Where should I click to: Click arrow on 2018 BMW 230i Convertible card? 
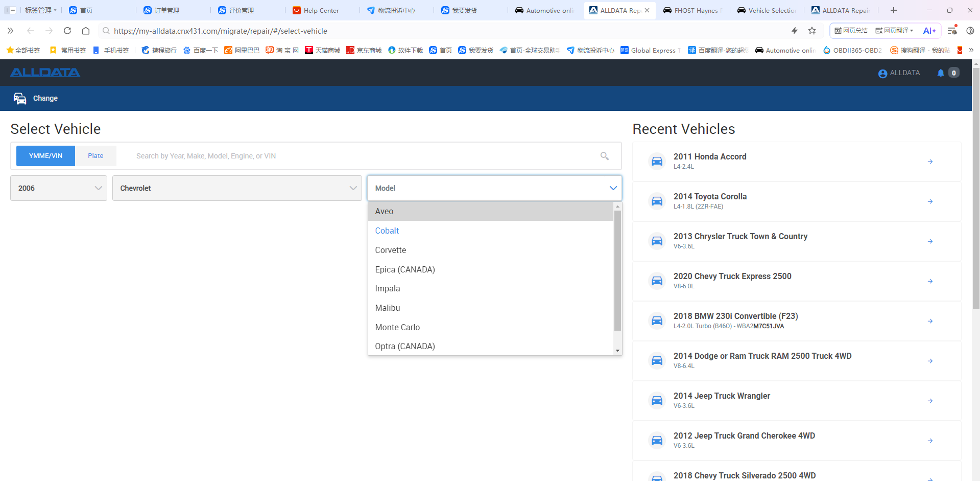[x=930, y=321]
